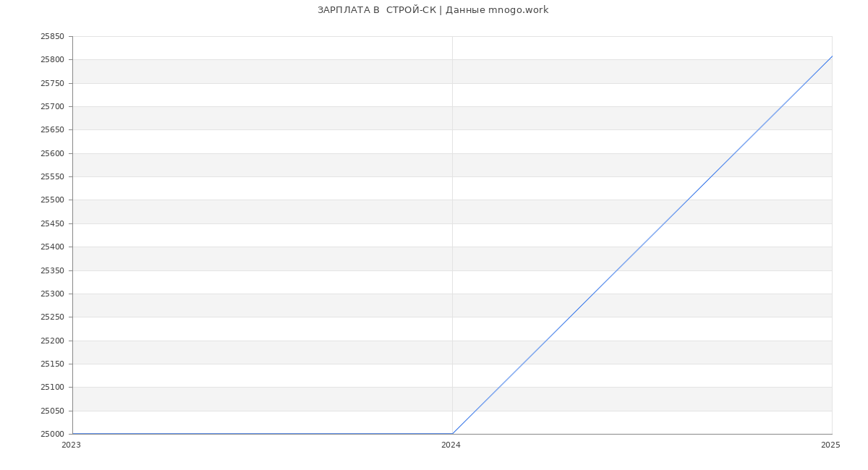
Task: Click the line's peak point at 2025
Action: pos(831,56)
